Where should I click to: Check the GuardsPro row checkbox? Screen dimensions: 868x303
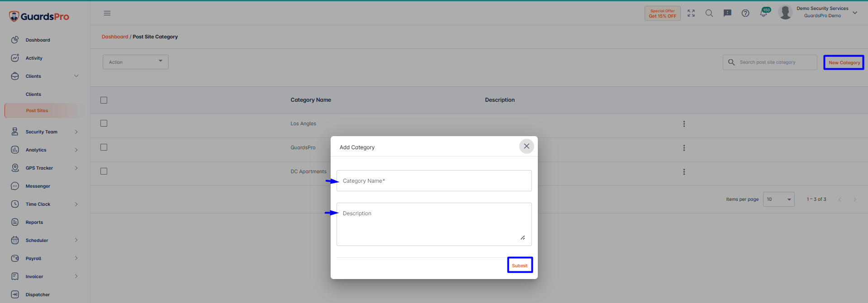(104, 147)
